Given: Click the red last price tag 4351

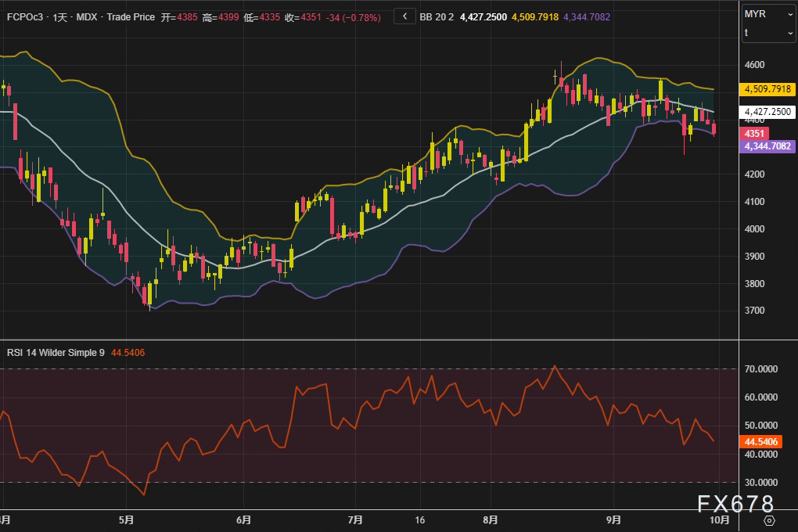Looking at the screenshot, I should click(754, 134).
